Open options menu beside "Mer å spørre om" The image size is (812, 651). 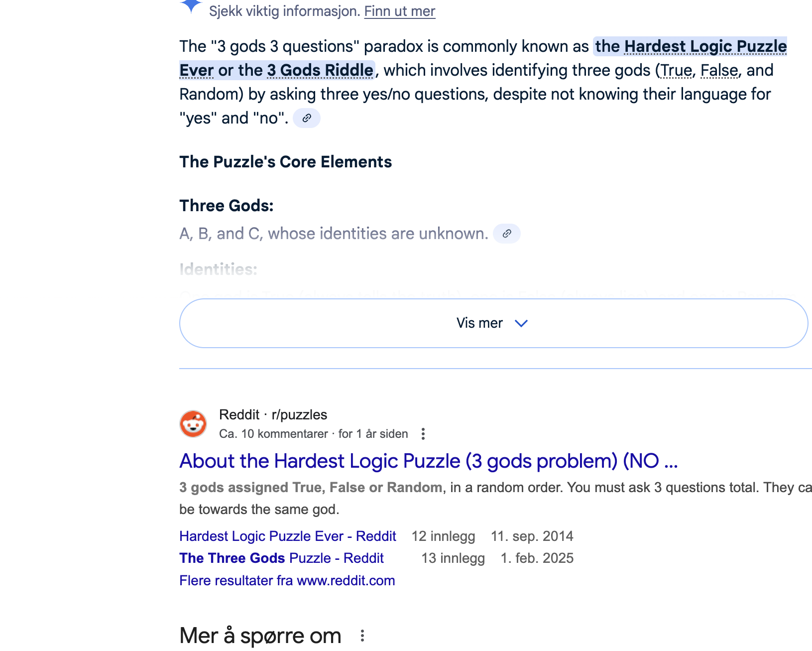click(x=362, y=636)
